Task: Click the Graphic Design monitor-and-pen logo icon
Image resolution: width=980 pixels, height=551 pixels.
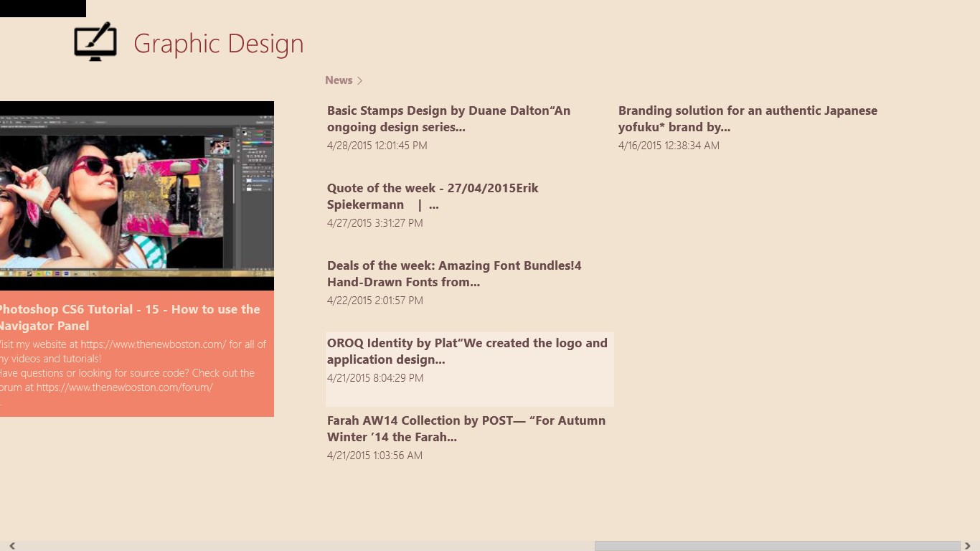Action: click(x=95, y=42)
